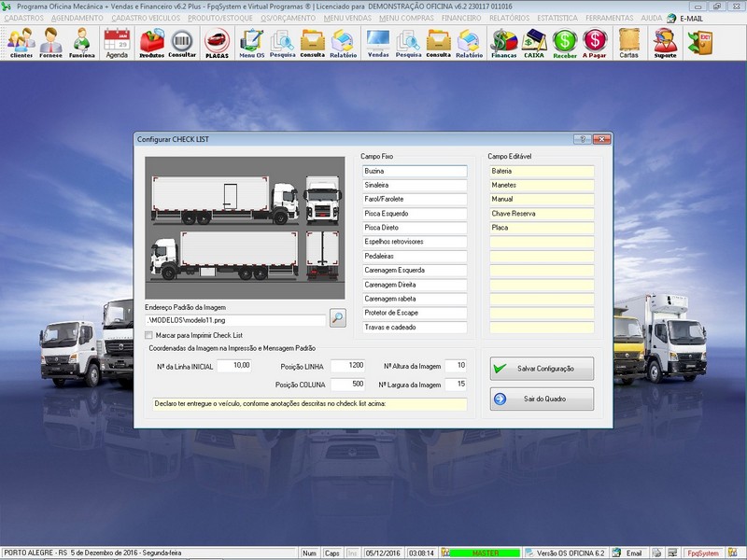The width and height of the screenshot is (747, 560).
Task: Open the Menu OS icon
Action: pyautogui.click(x=251, y=42)
